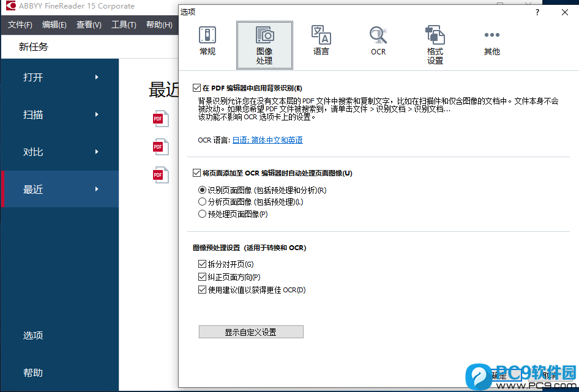Select the 新任务 tab
This screenshot has height=392, width=579.
click(x=34, y=47)
